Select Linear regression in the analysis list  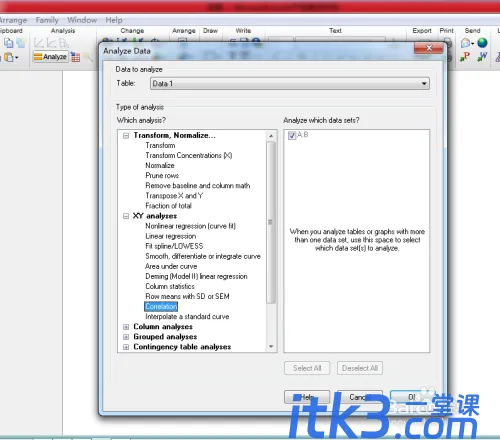click(x=171, y=236)
